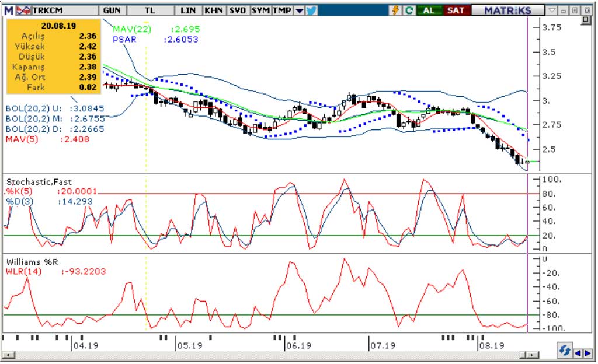Click the 08.19 time axis label
The height and width of the screenshot is (364, 598).
[x=492, y=345]
